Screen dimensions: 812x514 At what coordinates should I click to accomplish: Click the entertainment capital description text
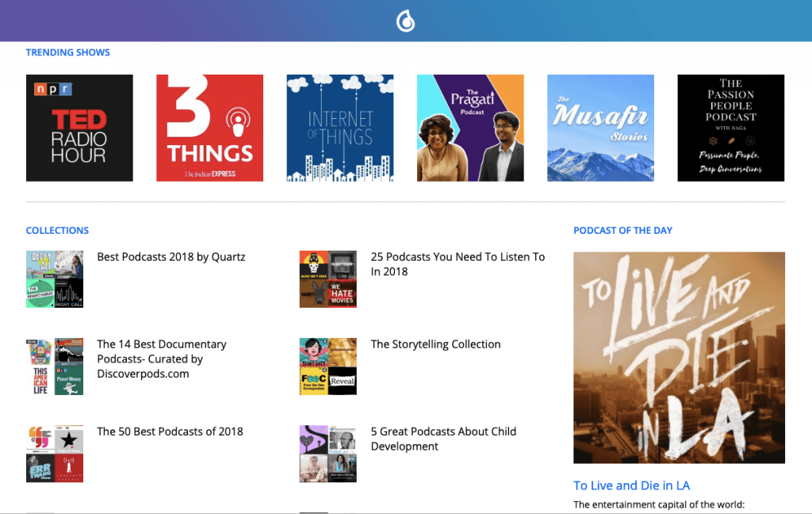[659, 504]
